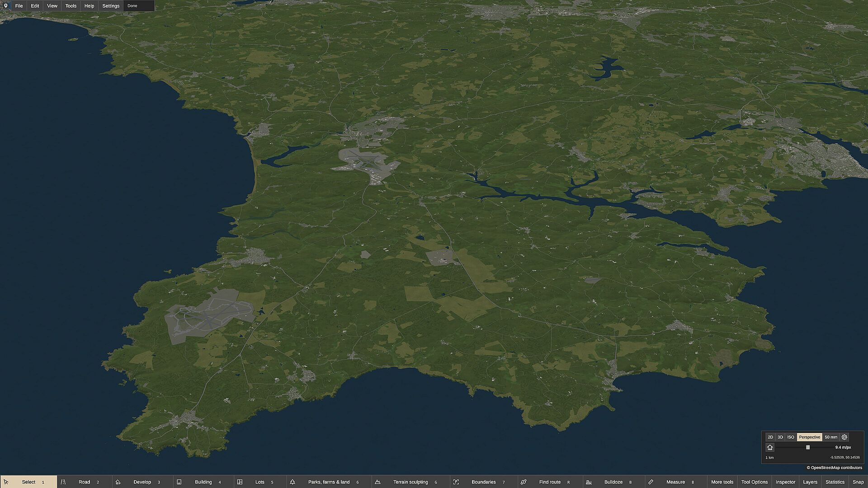Toggle the Snap option
The image size is (868, 488).
[858, 482]
